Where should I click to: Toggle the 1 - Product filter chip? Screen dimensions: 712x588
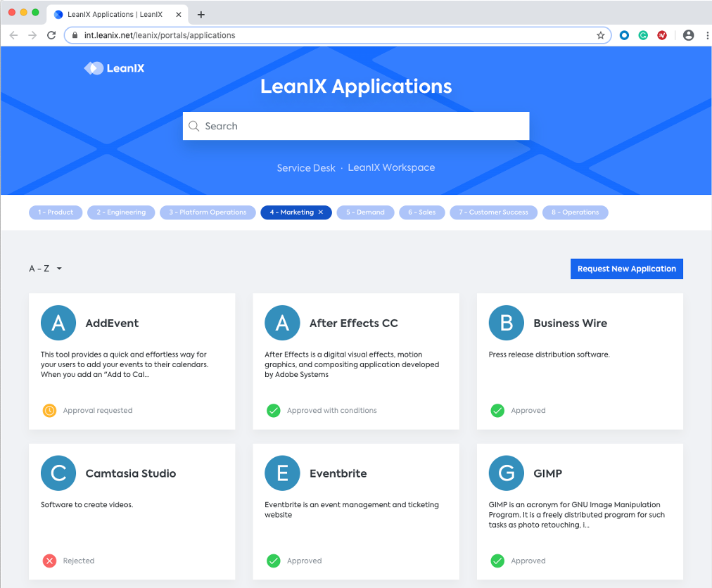coord(56,212)
